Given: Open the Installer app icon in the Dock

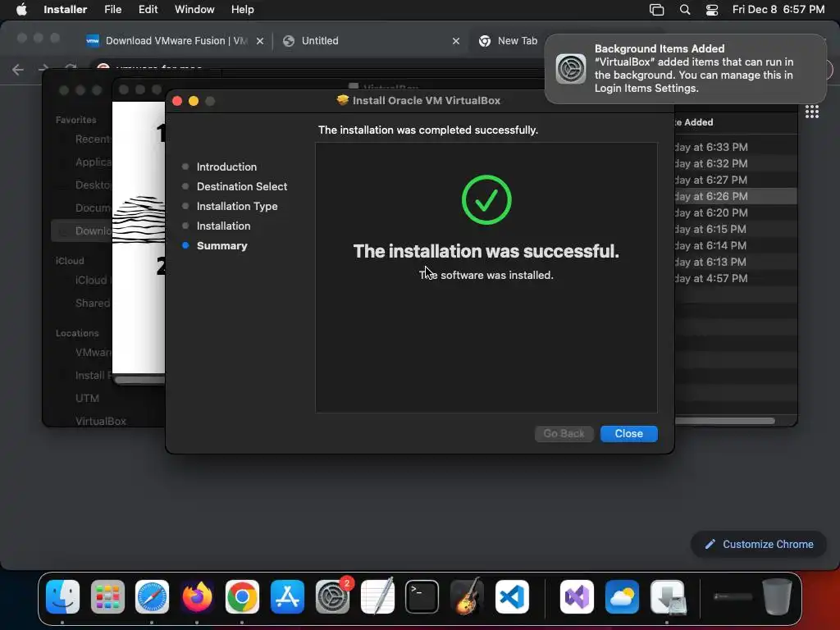Looking at the screenshot, I should (668, 596).
